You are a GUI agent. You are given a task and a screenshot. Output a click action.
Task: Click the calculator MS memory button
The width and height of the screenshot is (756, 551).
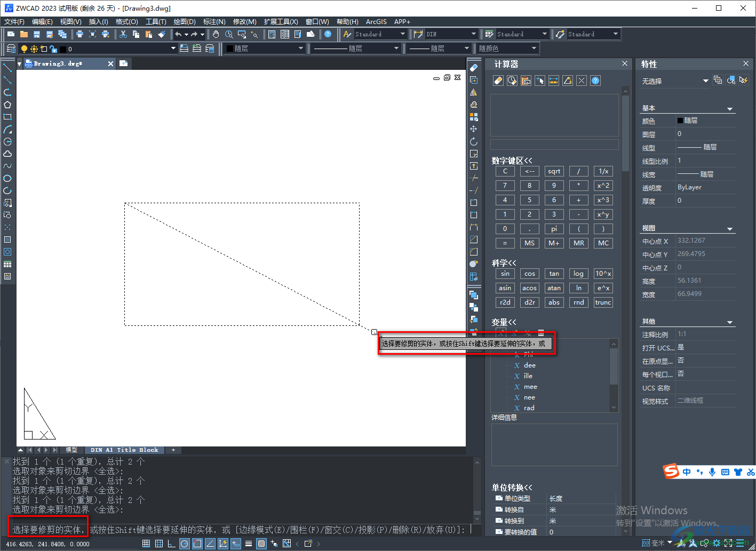[530, 243]
